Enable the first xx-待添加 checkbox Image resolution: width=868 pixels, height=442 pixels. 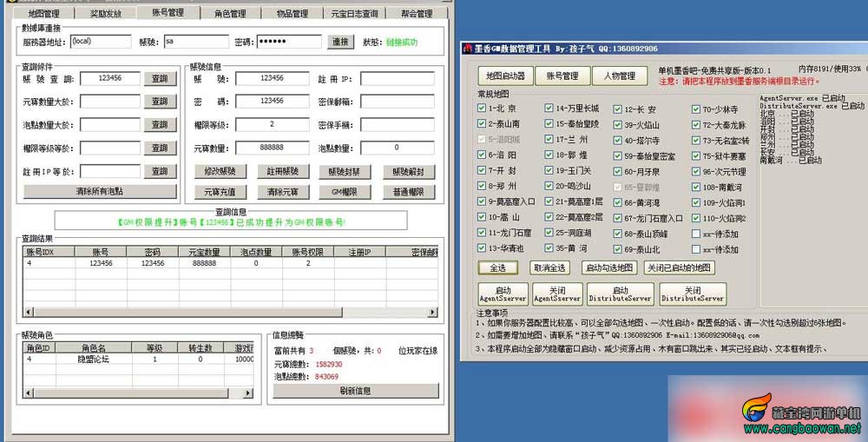click(x=696, y=234)
